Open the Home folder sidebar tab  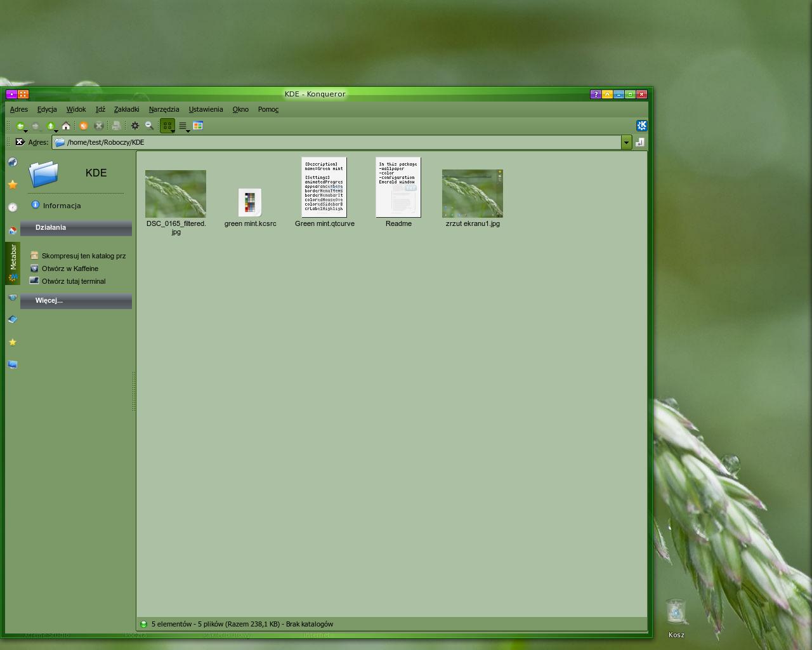[13, 230]
